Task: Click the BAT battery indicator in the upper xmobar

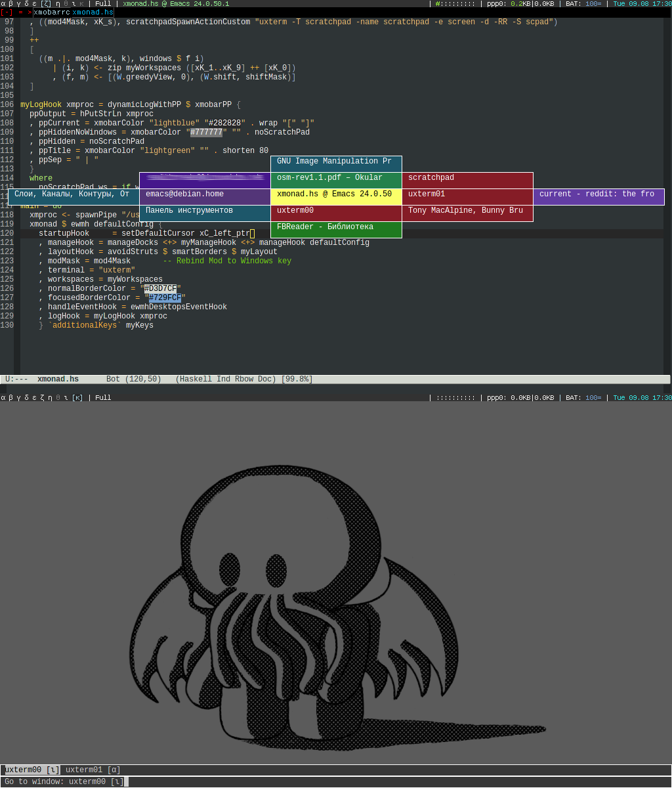Action: pyautogui.click(x=583, y=3)
